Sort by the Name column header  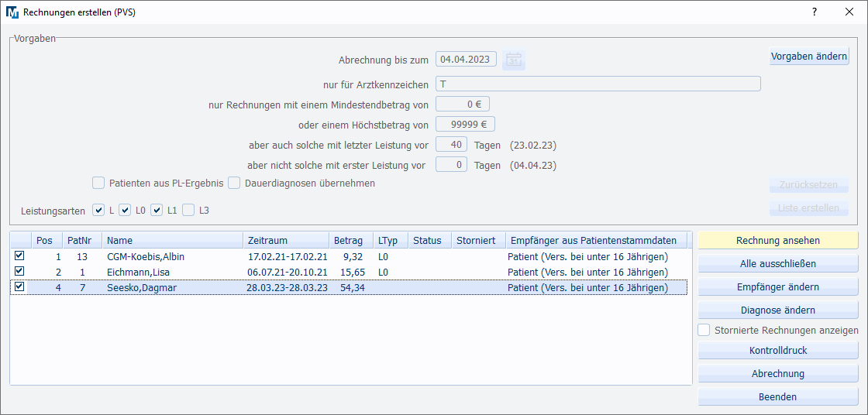pos(173,241)
